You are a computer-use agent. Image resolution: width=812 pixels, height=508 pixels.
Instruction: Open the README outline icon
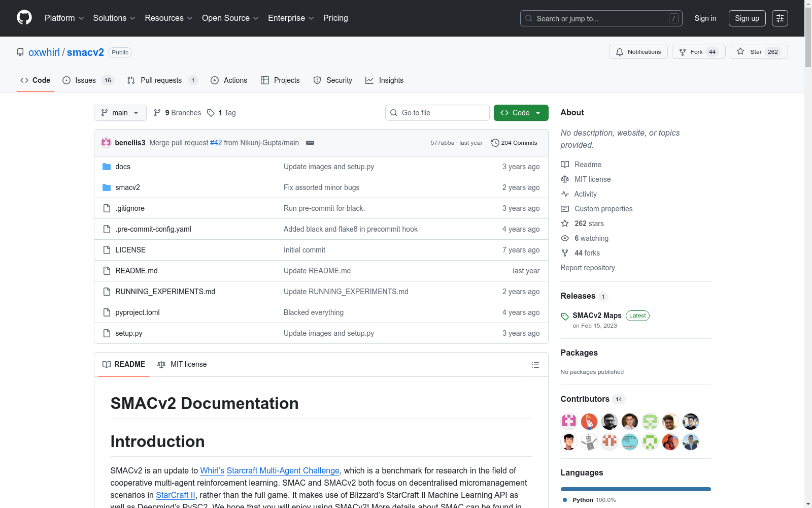pos(535,365)
